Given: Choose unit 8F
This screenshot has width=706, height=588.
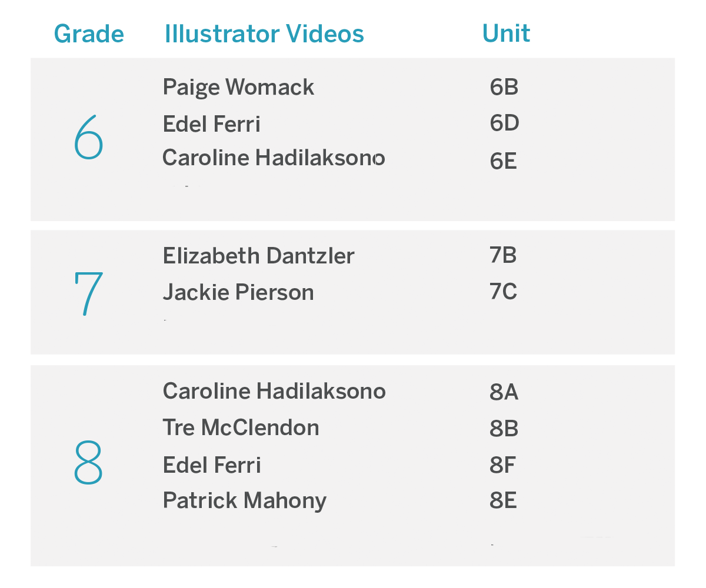Looking at the screenshot, I should 502,465.
